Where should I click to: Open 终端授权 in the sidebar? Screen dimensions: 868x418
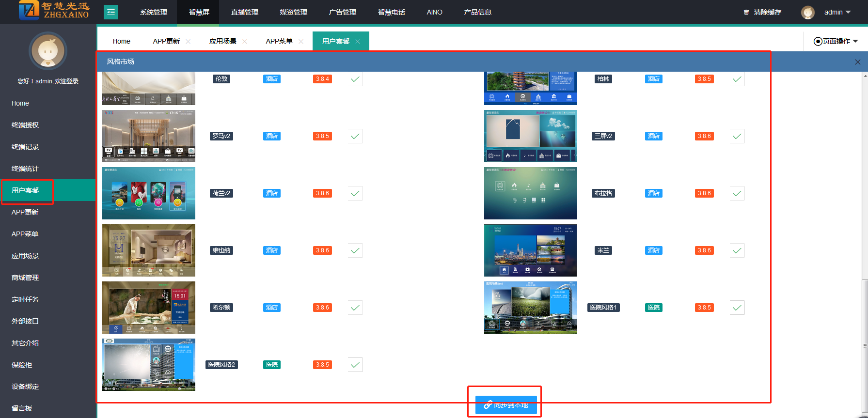(x=25, y=125)
